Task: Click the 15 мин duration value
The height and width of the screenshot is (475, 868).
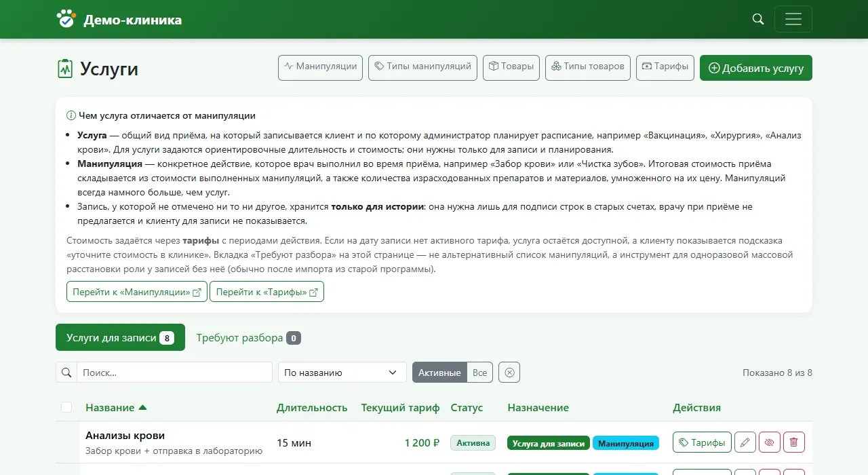Action: [294, 443]
